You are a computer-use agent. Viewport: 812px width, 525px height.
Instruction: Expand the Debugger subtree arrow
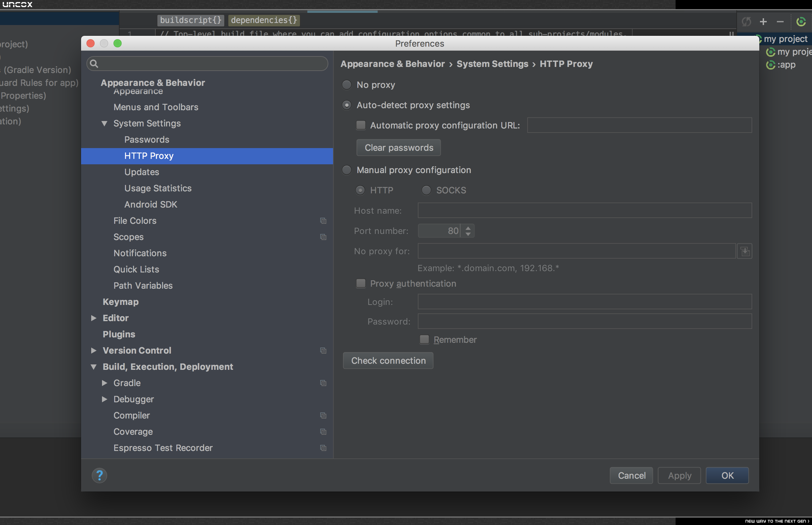(105, 399)
